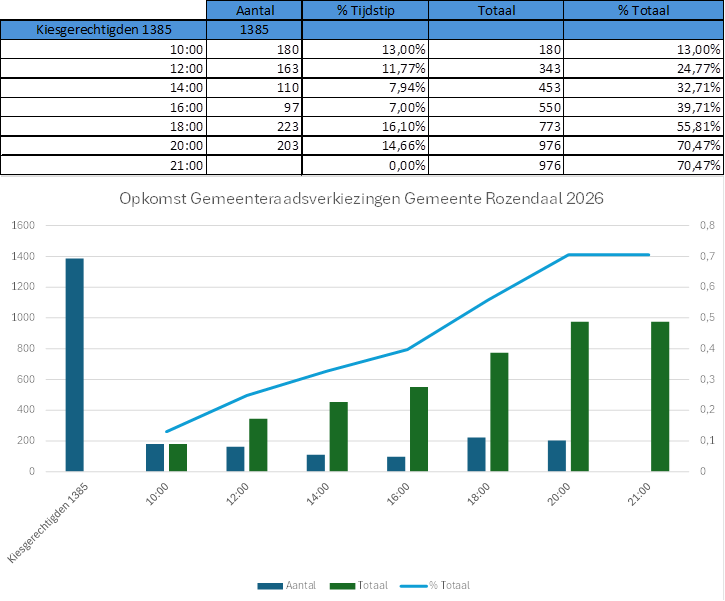Click the tall blue Kiesgerechtigden bar

click(x=75, y=364)
